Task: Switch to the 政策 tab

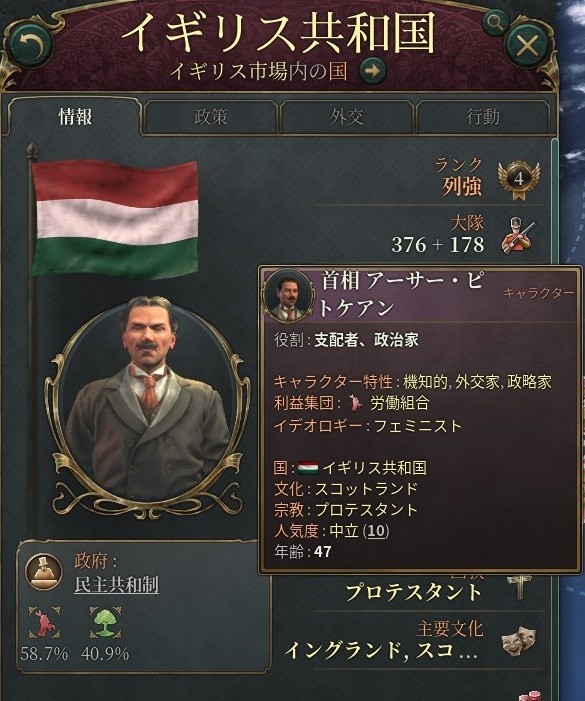Action: click(x=210, y=117)
